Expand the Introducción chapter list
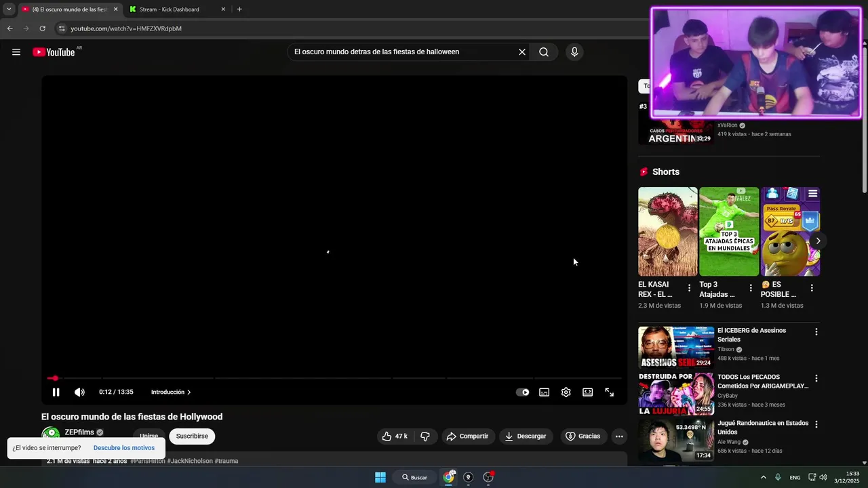Screen dimensions: 868x488 pos(171,392)
